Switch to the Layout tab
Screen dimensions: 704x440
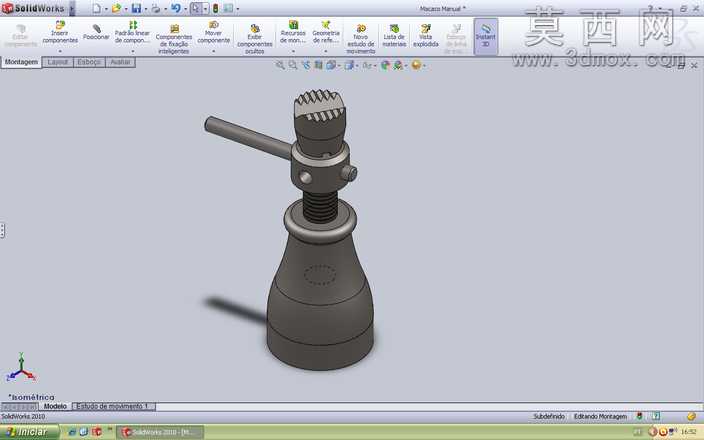point(58,62)
